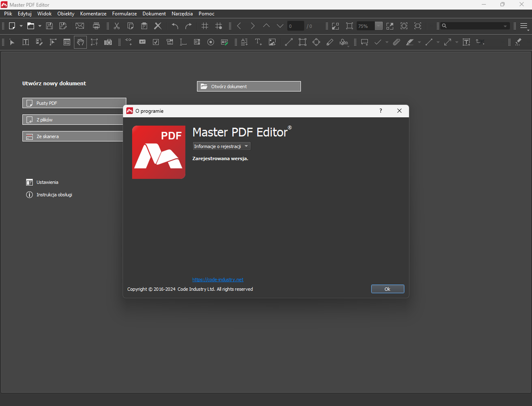Click the next page arrow icon
The width and height of the screenshot is (532, 406).
(x=253, y=26)
